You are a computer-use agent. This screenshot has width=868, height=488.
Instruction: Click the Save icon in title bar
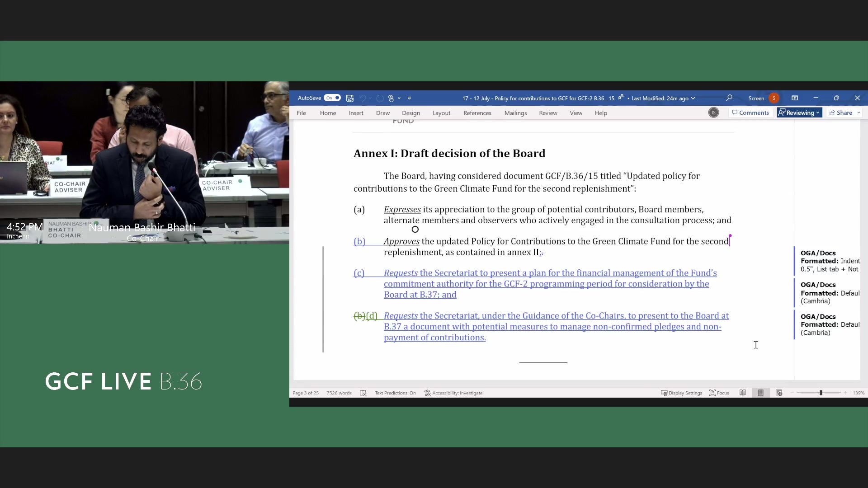(350, 98)
